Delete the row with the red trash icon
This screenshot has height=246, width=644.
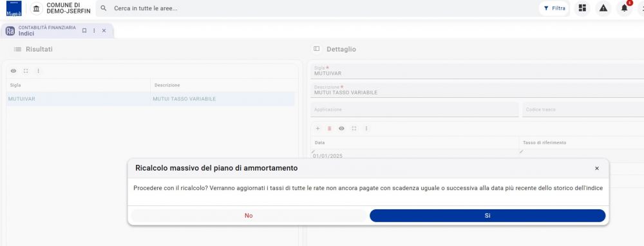(329, 129)
